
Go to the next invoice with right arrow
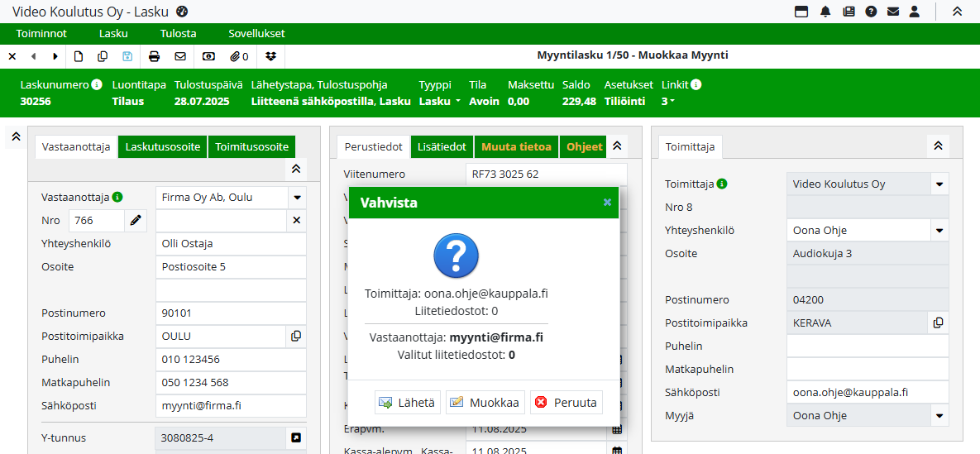point(55,56)
